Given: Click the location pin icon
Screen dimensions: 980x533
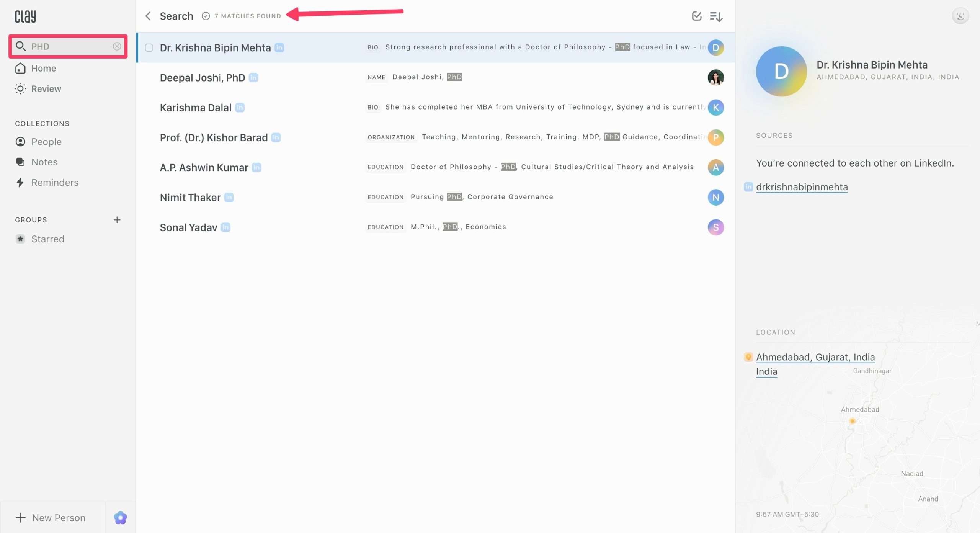Looking at the screenshot, I should 748,357.
